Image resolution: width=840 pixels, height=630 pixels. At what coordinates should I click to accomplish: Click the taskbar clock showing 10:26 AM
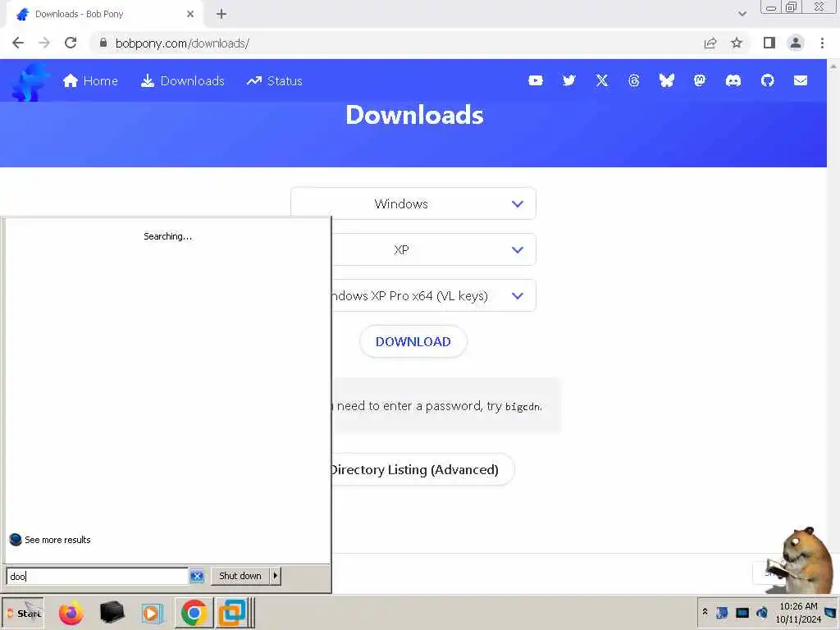click(798, 613)
